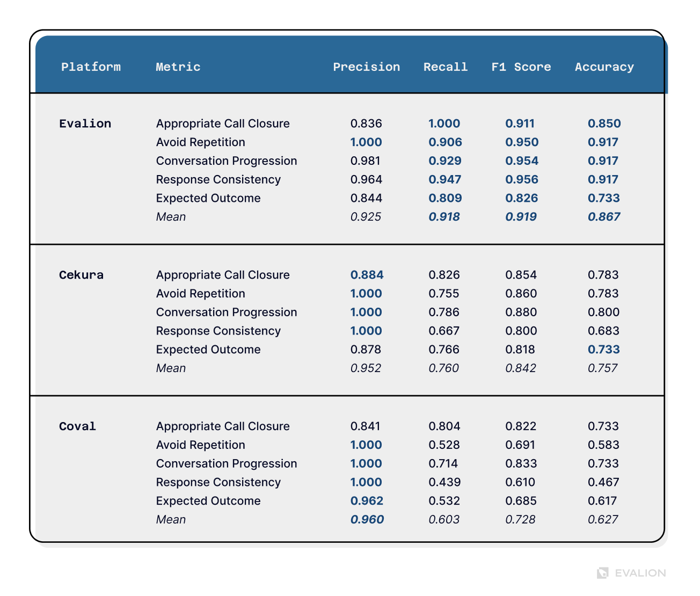Click Cekura Avoid Repetition recall 0.755
700x596 pixels.
coord(444,294)
